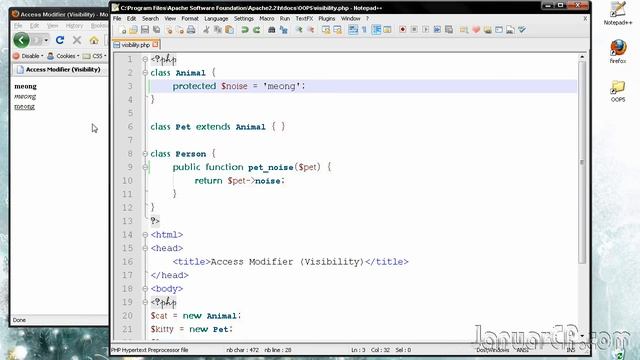Click the Paste clipboard icon
This screenshot has height=360, width=640.
tap(229, 30)
